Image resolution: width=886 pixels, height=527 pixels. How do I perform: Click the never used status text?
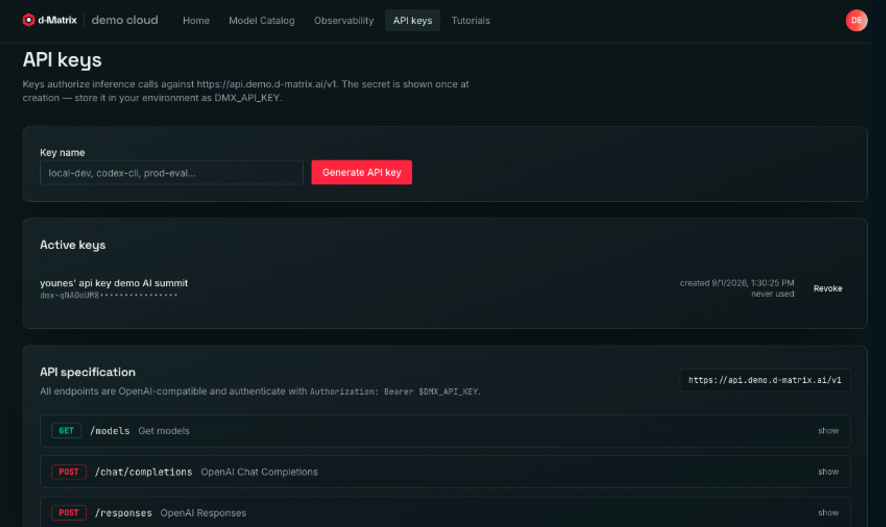click(x=772, y=294)
